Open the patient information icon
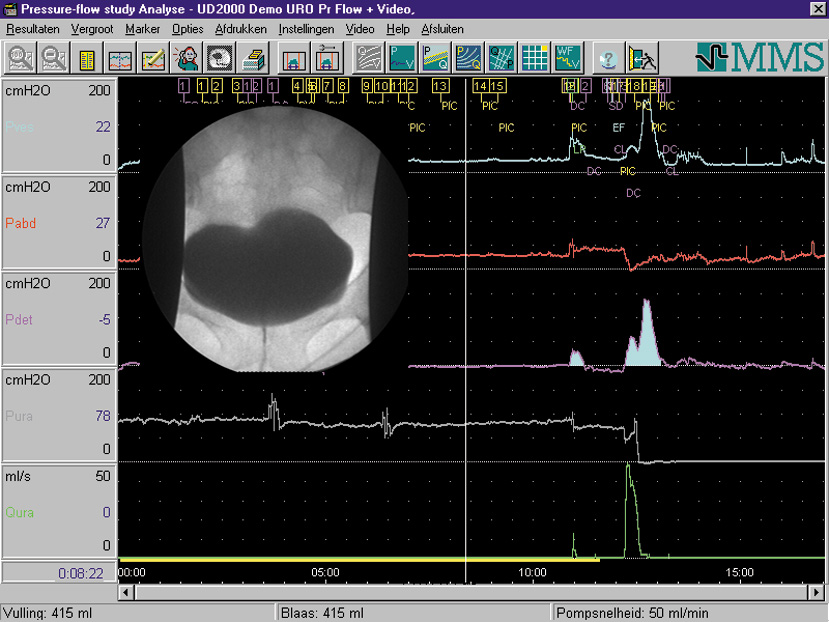 (x=186, y=58)
